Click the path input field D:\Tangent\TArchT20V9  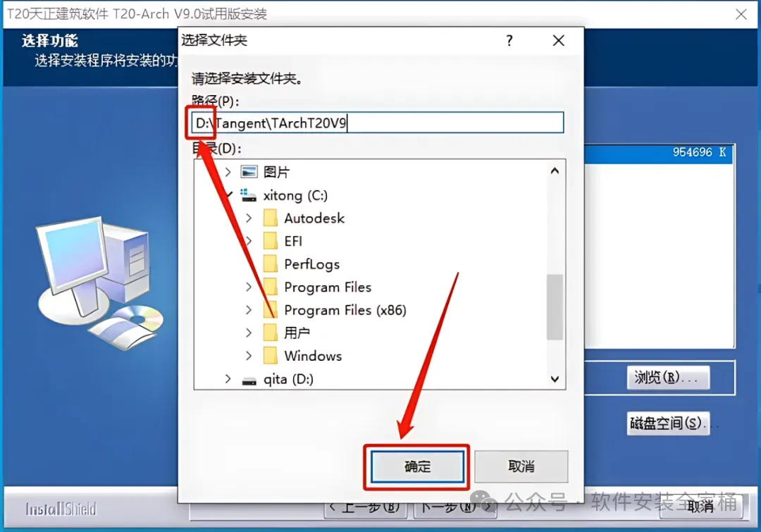pyautogui.click(x=378, y=123)
